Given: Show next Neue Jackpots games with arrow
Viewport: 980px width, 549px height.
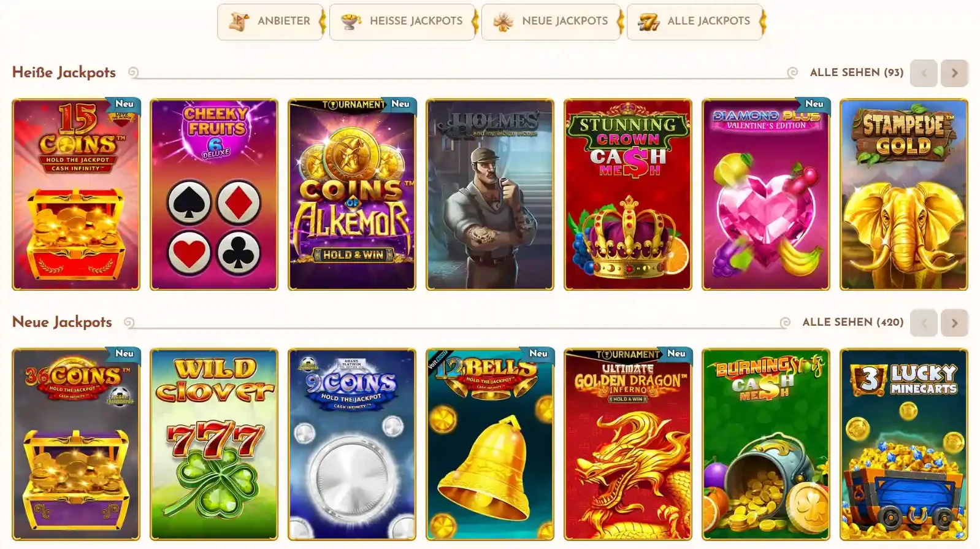Looking at the screenshot, I should point(954,323).
